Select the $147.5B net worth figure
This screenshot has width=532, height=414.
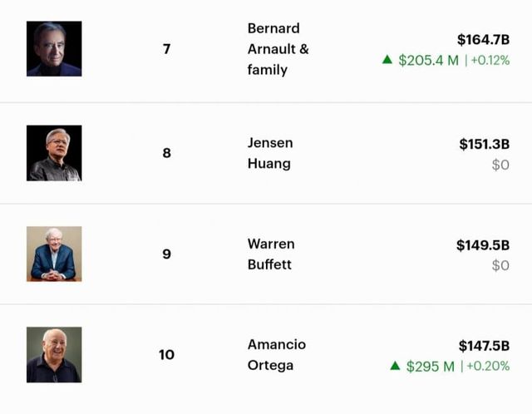click(484, 346)
